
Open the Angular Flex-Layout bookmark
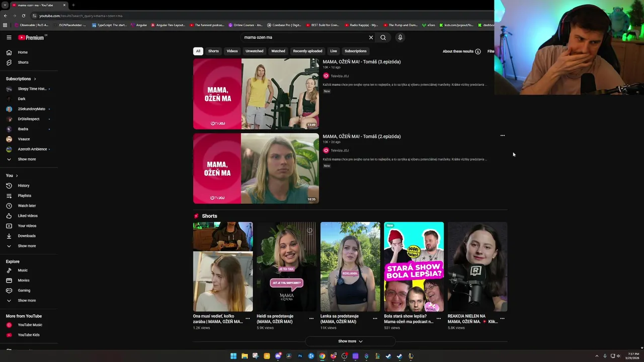pos(168,25)
